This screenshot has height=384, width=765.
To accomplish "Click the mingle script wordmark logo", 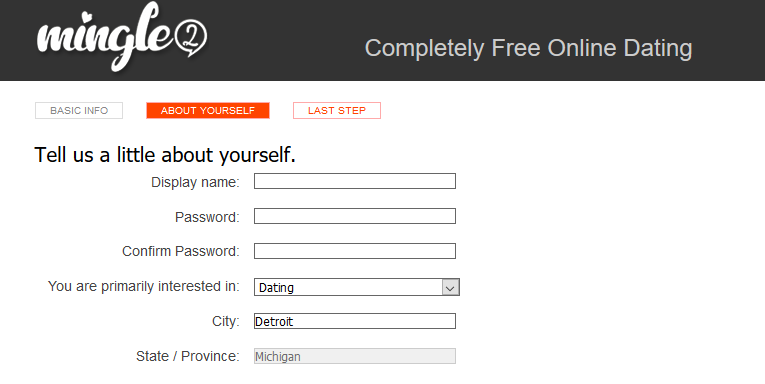I will point(105,37).
